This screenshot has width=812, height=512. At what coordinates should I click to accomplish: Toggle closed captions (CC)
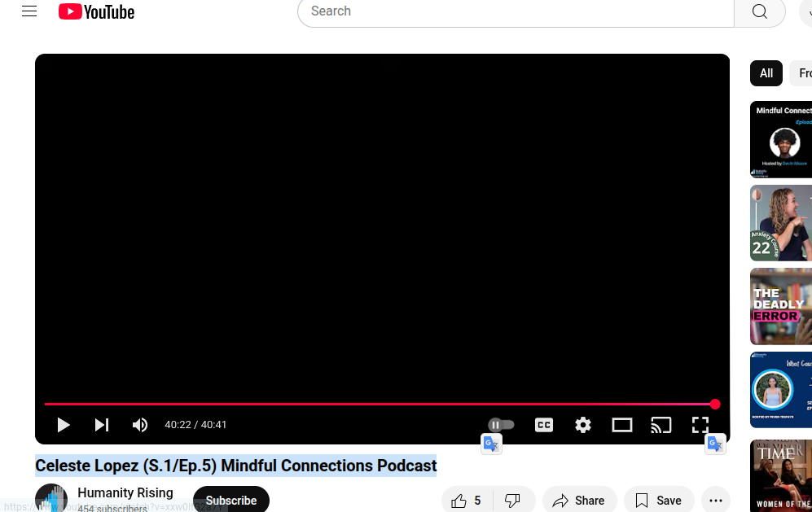544,425
